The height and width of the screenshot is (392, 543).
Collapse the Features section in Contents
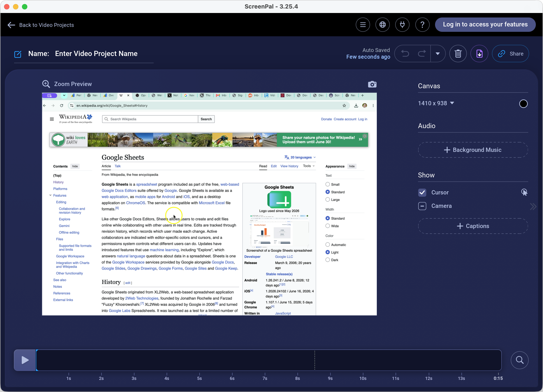pyautogui.click(x=51, y=195)
